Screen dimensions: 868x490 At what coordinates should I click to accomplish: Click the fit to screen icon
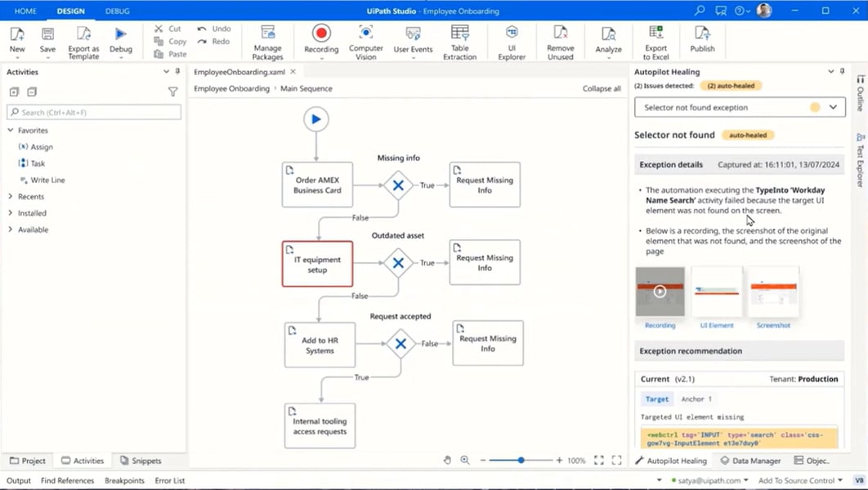(x=599, y=460)
